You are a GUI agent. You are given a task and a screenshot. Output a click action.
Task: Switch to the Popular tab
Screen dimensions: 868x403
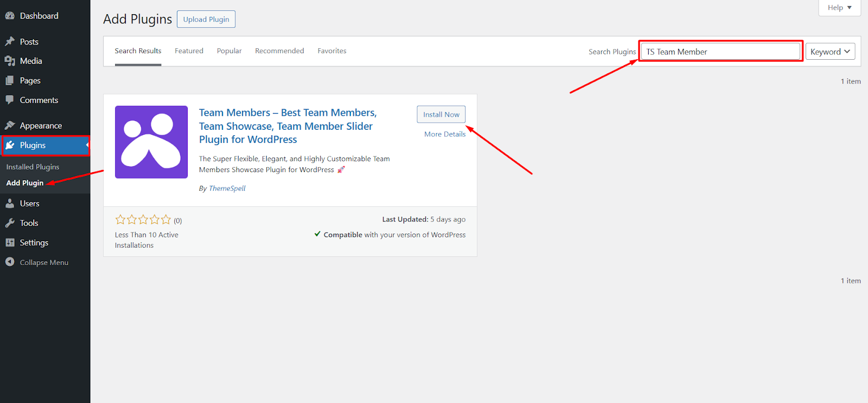[229, 51]
